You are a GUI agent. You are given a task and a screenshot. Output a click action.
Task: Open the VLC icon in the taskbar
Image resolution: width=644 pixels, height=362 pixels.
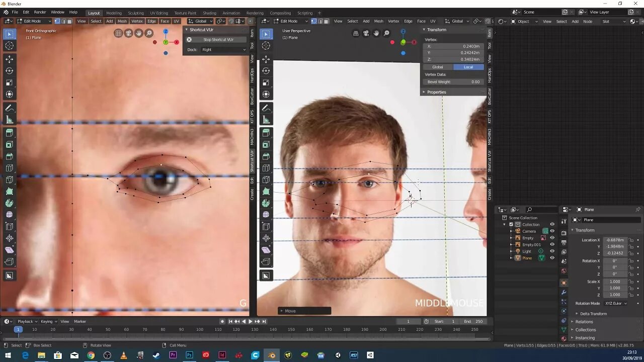tap(124, 355)
